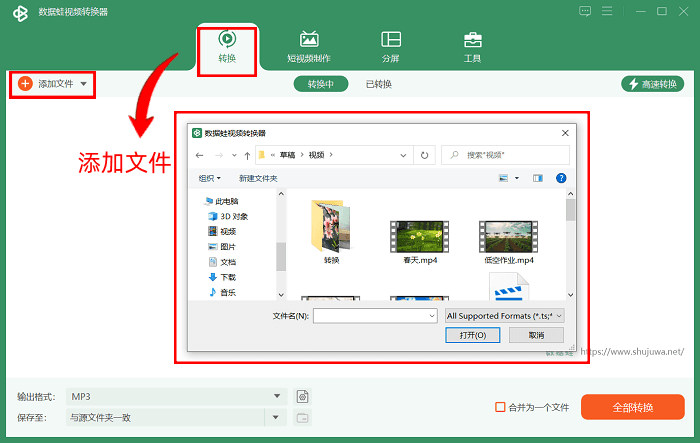The image size is (700, 443).
Task: Open recent locations dropdown arrow
Action: (x=234, y=155)
